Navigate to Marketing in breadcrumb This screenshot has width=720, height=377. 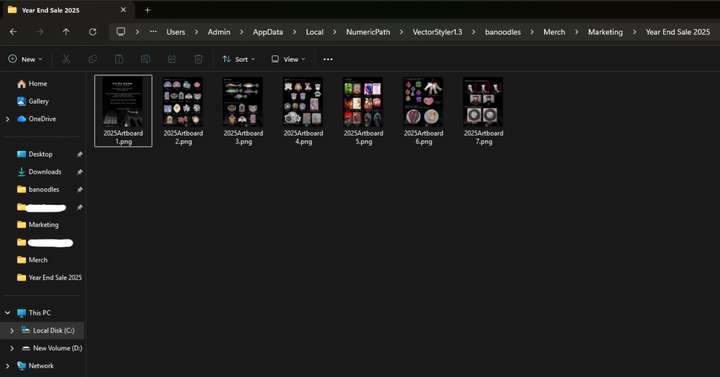(x=605, y=32)
